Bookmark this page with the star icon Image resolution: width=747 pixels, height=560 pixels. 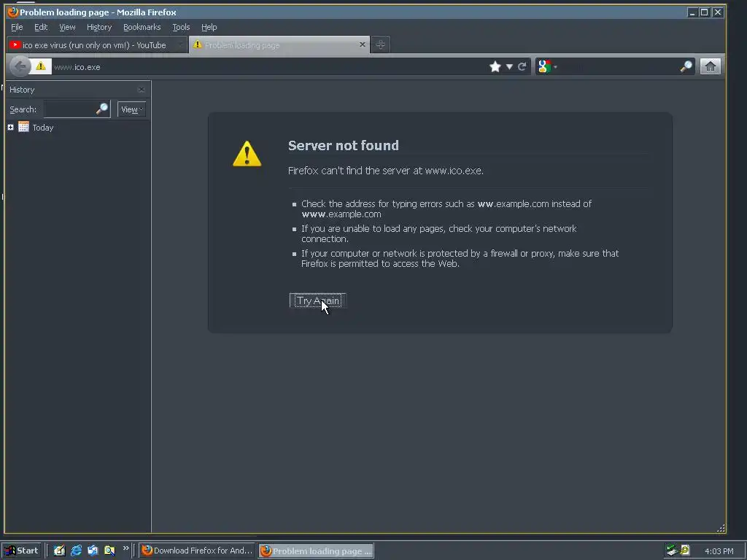coord(495,66)
